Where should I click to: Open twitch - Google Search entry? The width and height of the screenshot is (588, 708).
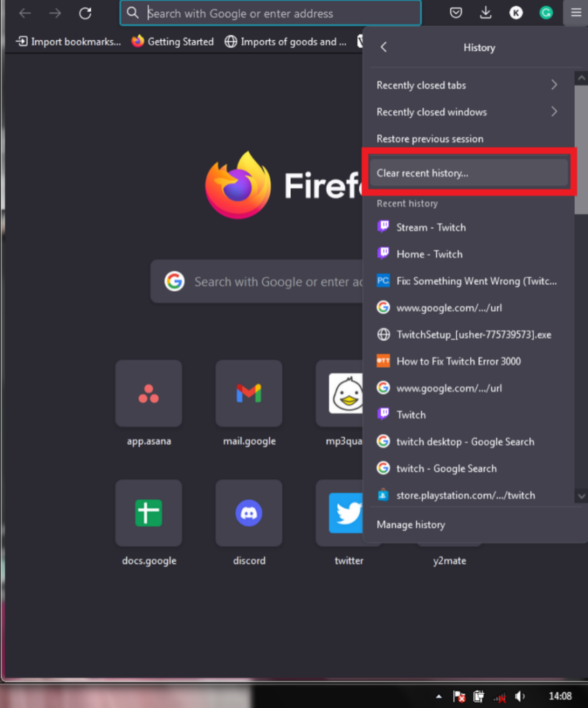pos(468,468)
